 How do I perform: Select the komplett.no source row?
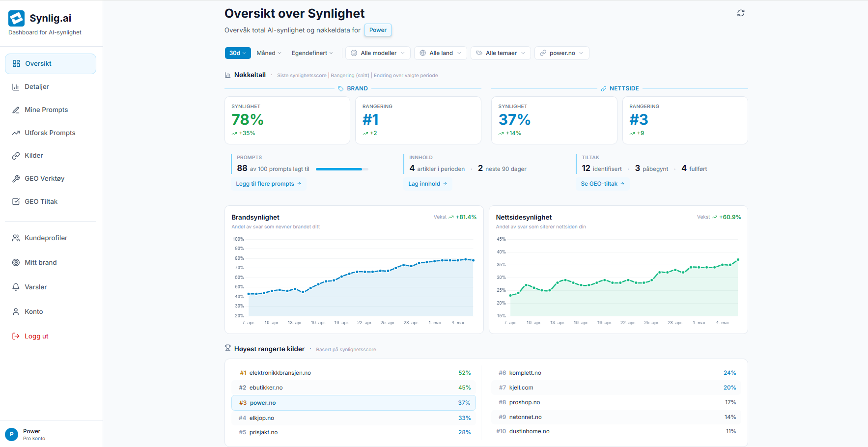[616, 373]
